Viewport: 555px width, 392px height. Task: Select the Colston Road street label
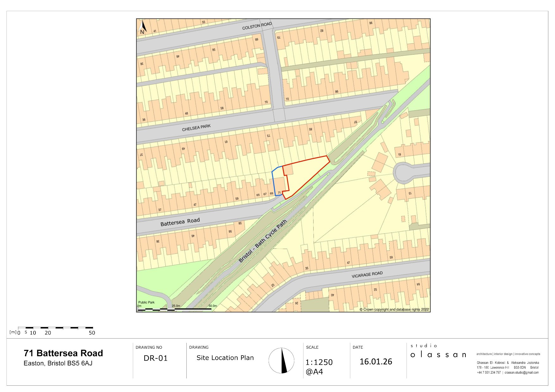coord(257,26)
